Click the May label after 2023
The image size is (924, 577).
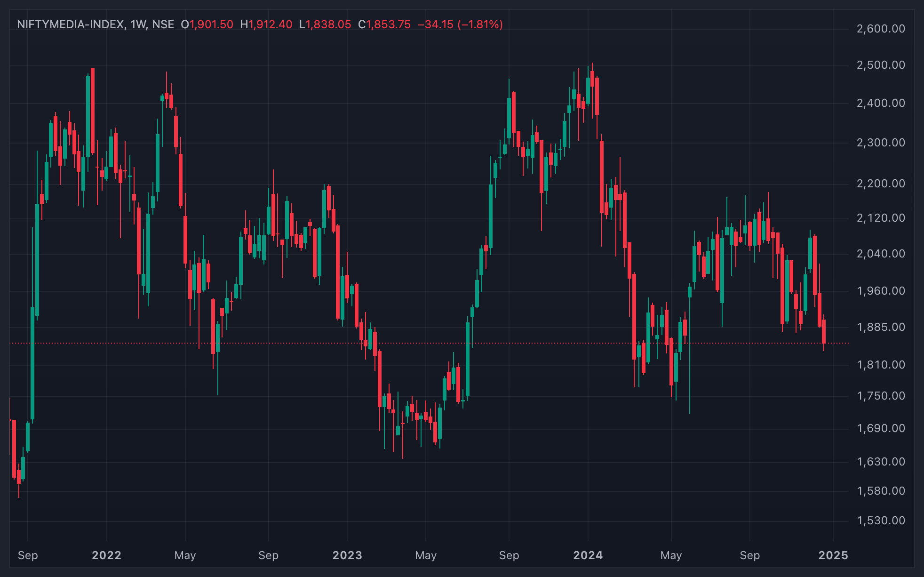click(426, 555)
